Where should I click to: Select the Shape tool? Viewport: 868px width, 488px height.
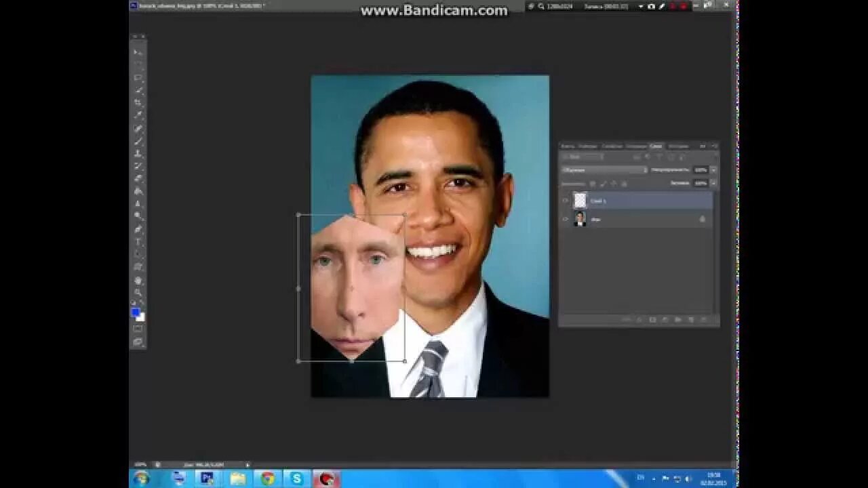click(138, 267)
